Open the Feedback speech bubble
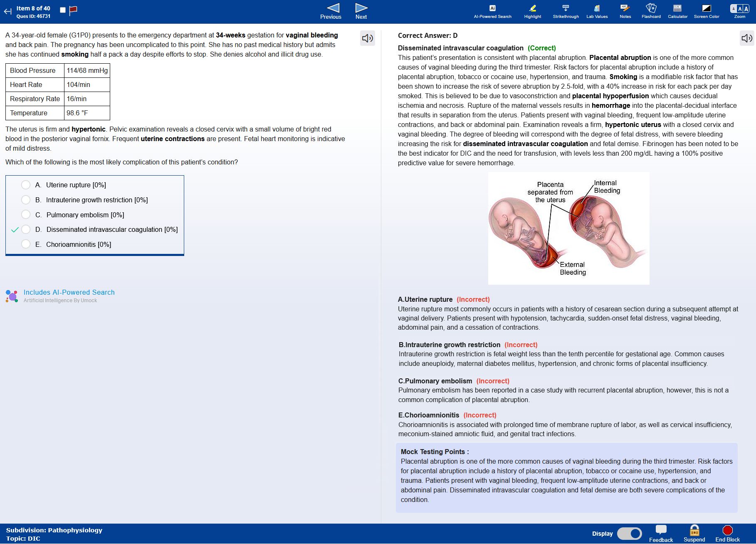 click(661, 534)
